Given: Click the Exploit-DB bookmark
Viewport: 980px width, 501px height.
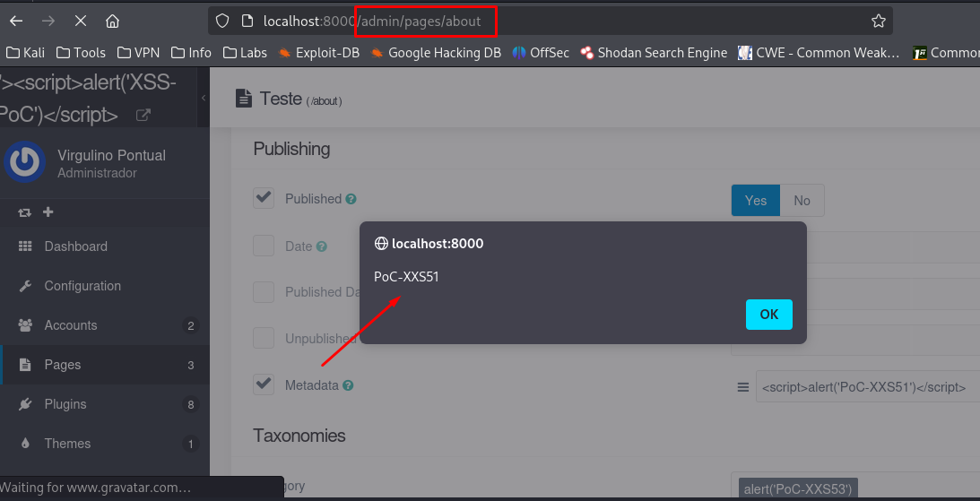Looking at the screenshot, I should click(319, 53).
